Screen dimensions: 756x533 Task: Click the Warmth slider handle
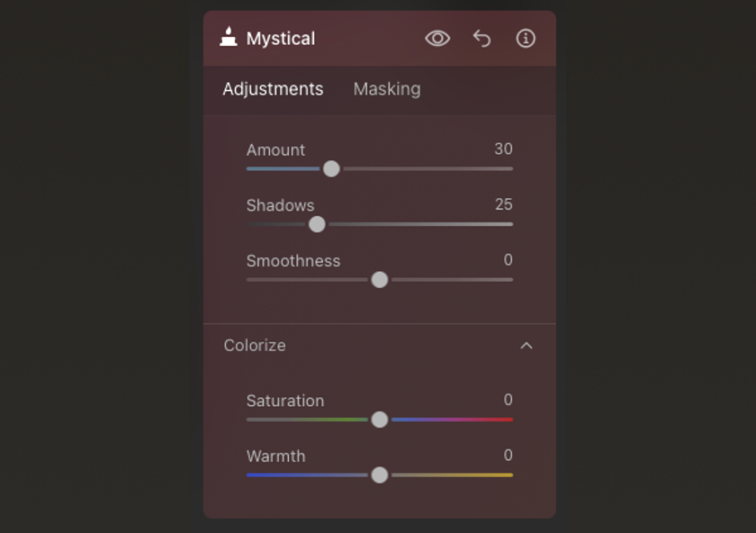(x=380, y=475)
